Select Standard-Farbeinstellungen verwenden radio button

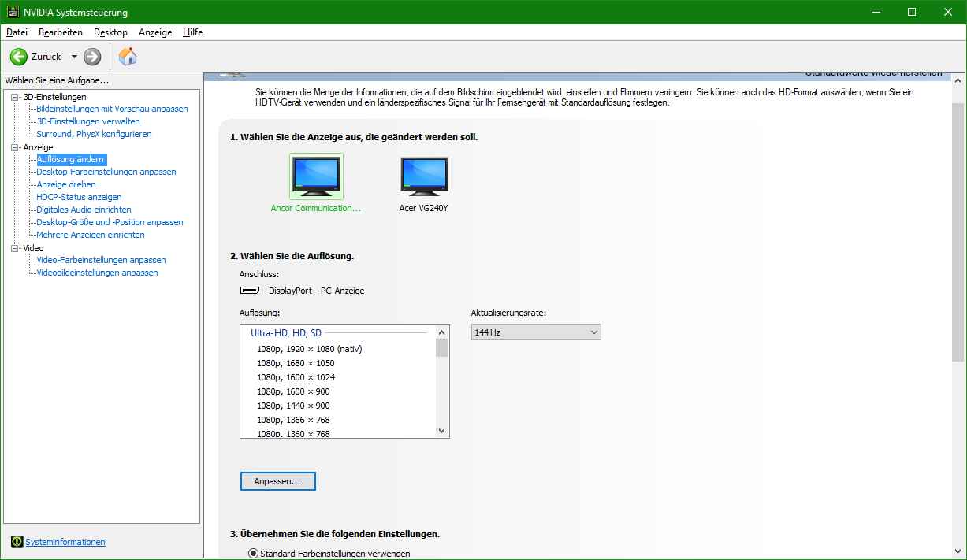(x=253, y=554)
